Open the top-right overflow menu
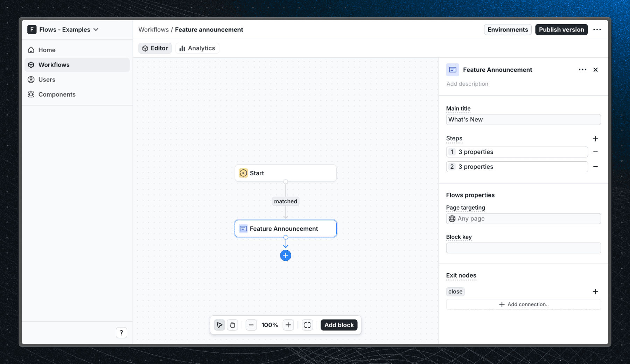This screenshot has width=630, height=364. [597, 29]
